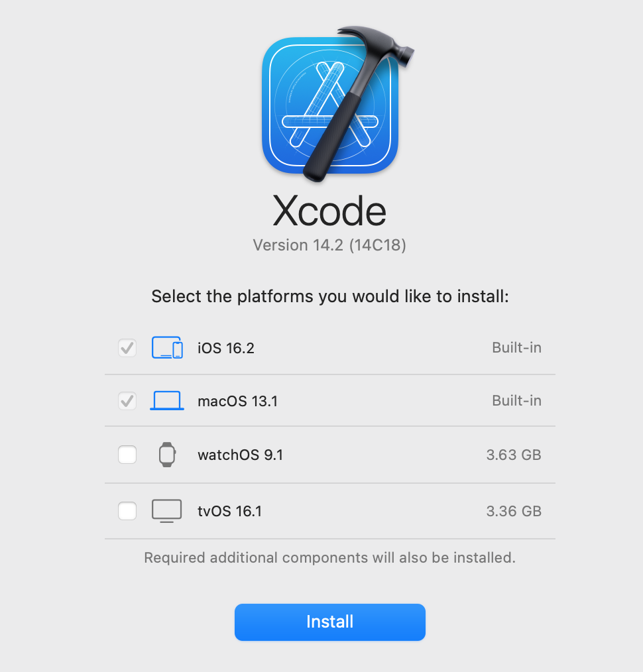
Task: Click the 3.36 GB download size
Action: [514, 511]
